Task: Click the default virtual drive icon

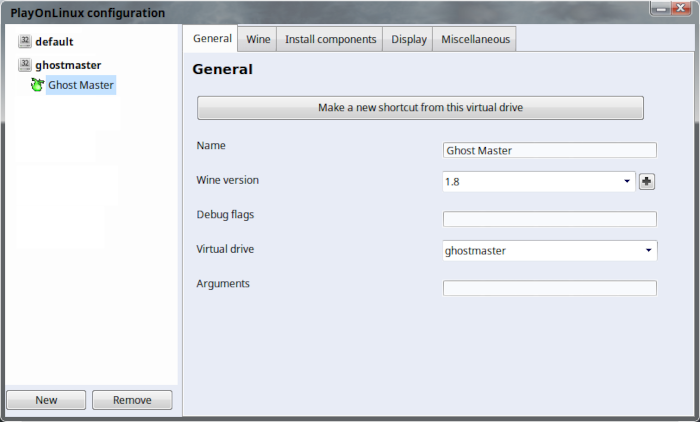Action: point(25,42)
